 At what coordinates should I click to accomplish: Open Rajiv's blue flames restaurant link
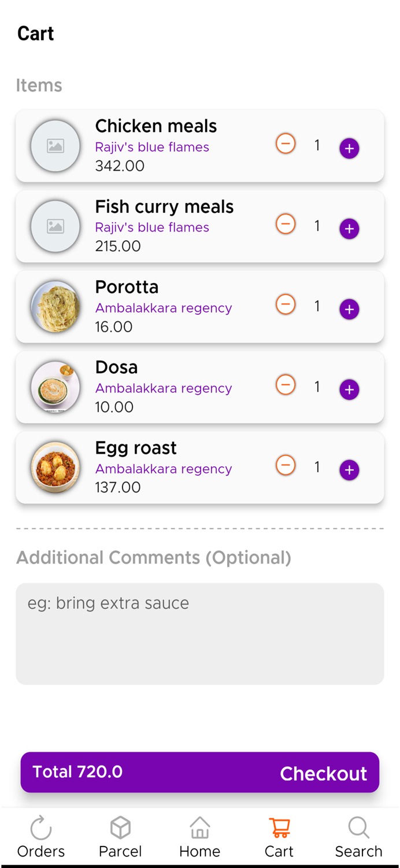coord(152,148)
